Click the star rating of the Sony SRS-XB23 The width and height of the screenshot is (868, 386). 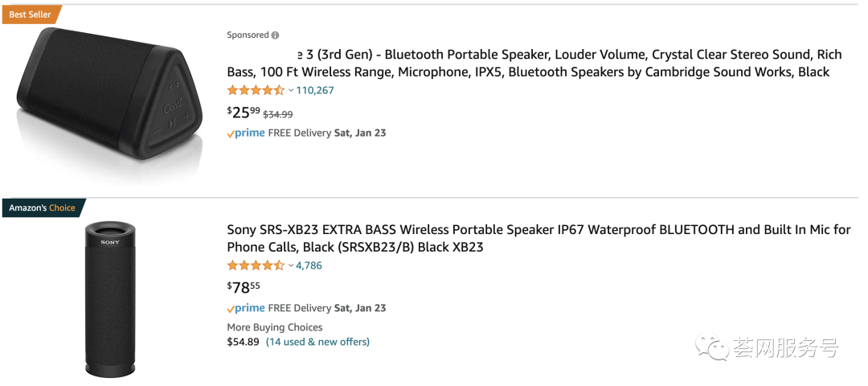pyautogui.click(x=256, y=265)
